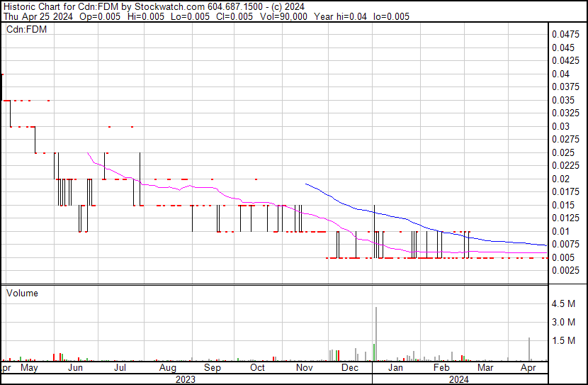Click the 4.5 M volume axis label

tap(563, 304)
